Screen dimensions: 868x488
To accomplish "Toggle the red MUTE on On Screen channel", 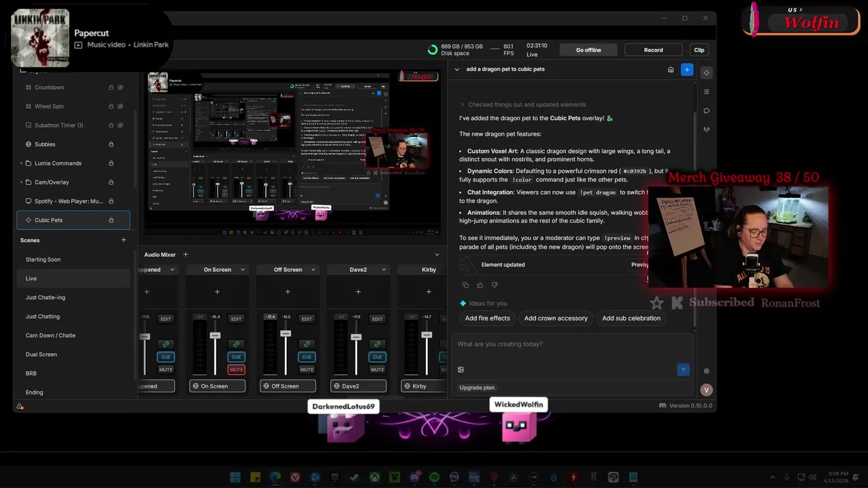I will pyautogui.click(x=236, y=369).
